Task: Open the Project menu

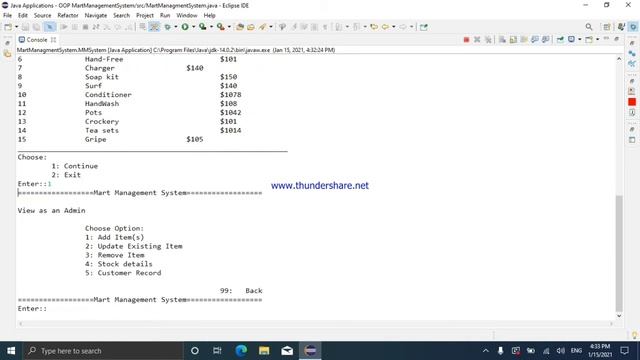Action: pyautogui.click(x=145, y=16)
